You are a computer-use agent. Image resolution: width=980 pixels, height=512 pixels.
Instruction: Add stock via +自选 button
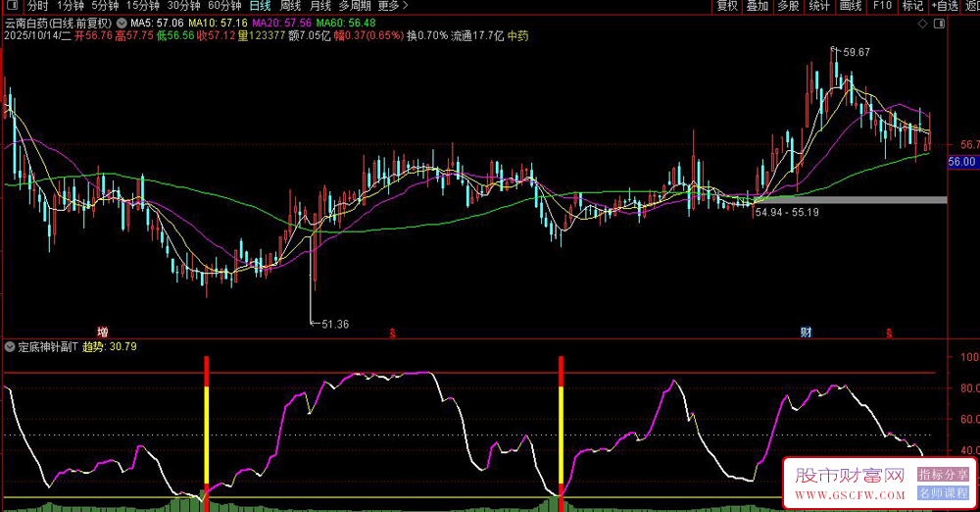[x=944, y=6]
